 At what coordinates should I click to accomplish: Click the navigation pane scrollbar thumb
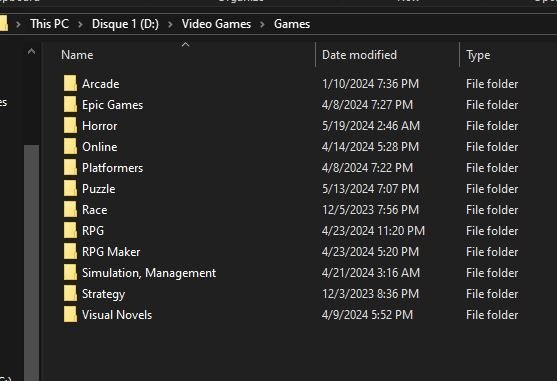[x=32, y=263]
